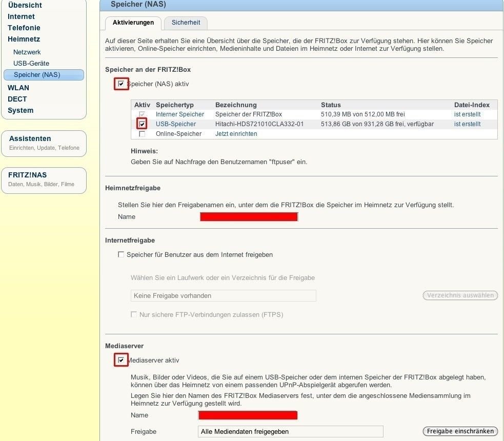Screen dimensions: 504x441
Task: Click the Bezeichnung column header
Action: [x=236, y=105]
